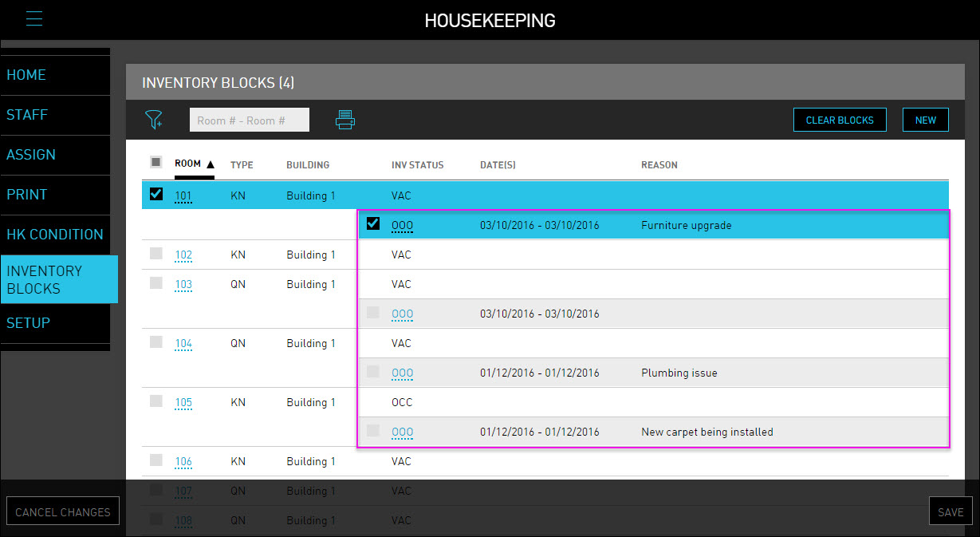Click the filter funnel icon

(x=153, y=120)
